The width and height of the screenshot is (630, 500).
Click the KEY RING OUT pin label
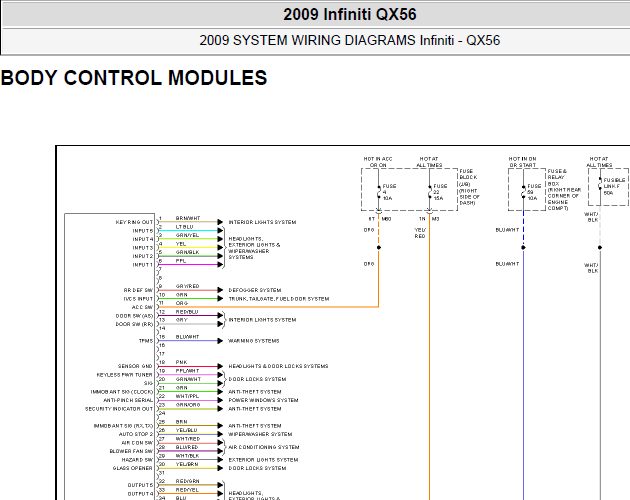134,222
